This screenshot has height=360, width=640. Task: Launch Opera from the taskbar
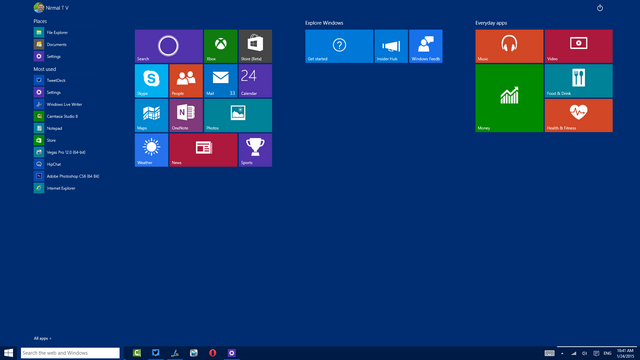click(213, 353)
